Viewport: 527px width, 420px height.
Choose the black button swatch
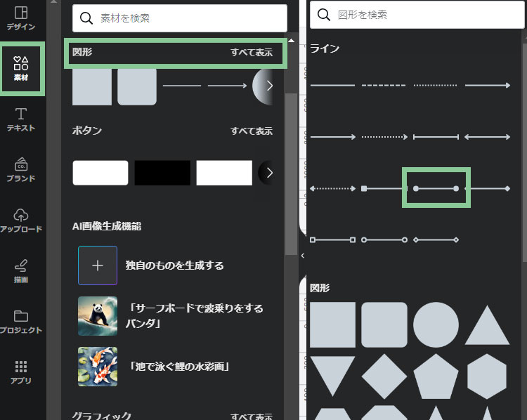[162, 173]
